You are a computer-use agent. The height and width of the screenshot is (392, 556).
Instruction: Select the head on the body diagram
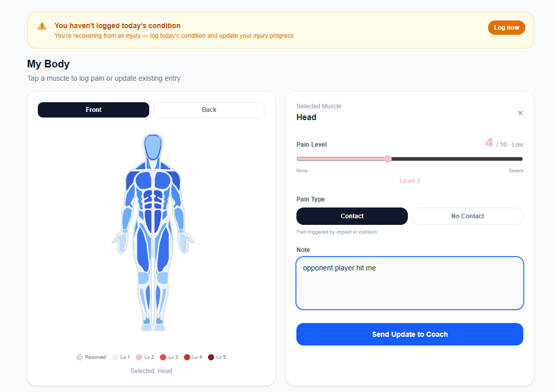tap(153, 147)
